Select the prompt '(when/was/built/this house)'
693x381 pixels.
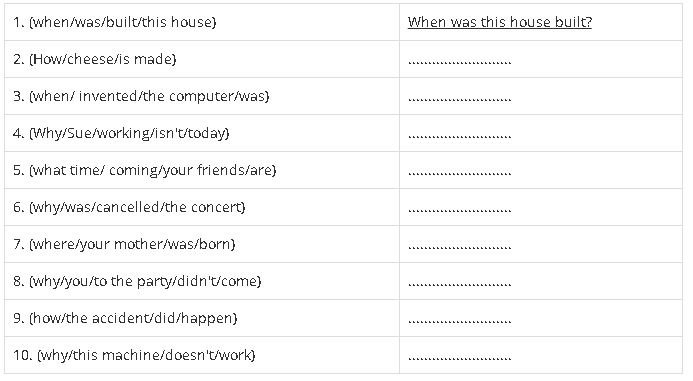(x=122, y=22)
